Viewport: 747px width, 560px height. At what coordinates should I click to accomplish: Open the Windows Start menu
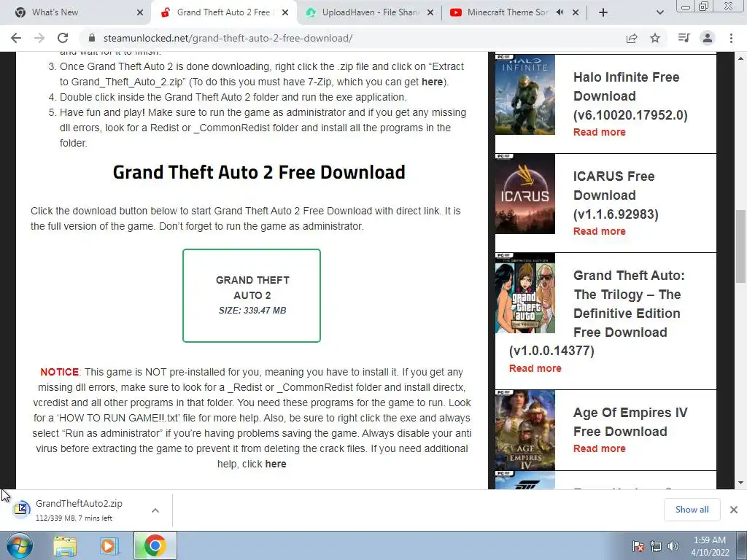click(x=20, y=546)
